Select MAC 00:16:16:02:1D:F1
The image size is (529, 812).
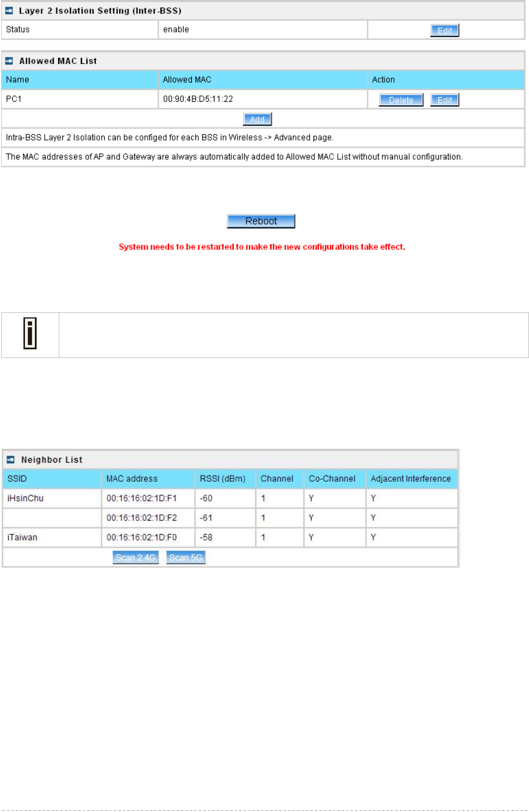click(x=142, y=498)
